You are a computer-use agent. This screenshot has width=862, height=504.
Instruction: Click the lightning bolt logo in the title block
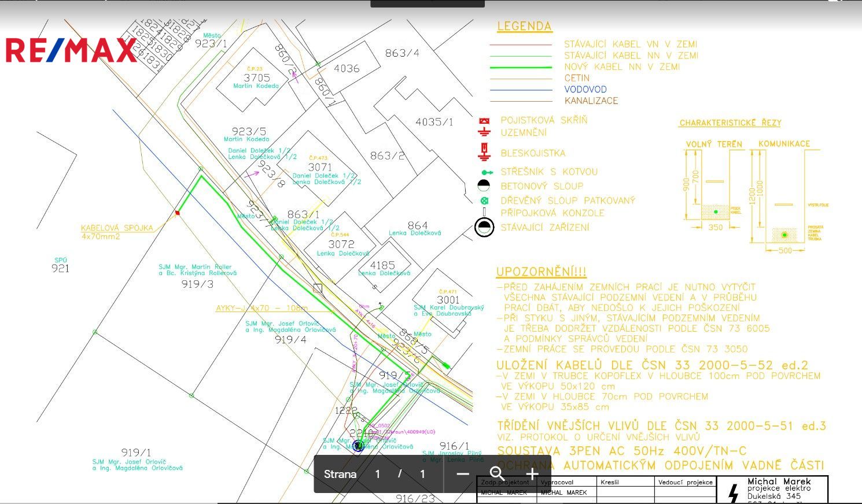click(x=734, y=493)
